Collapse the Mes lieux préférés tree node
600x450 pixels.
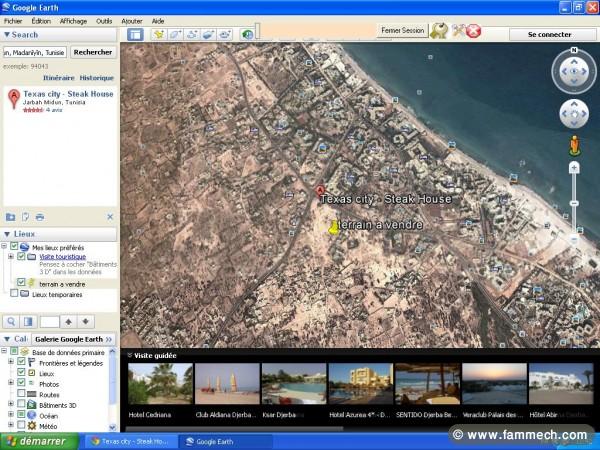click(4, 246)
